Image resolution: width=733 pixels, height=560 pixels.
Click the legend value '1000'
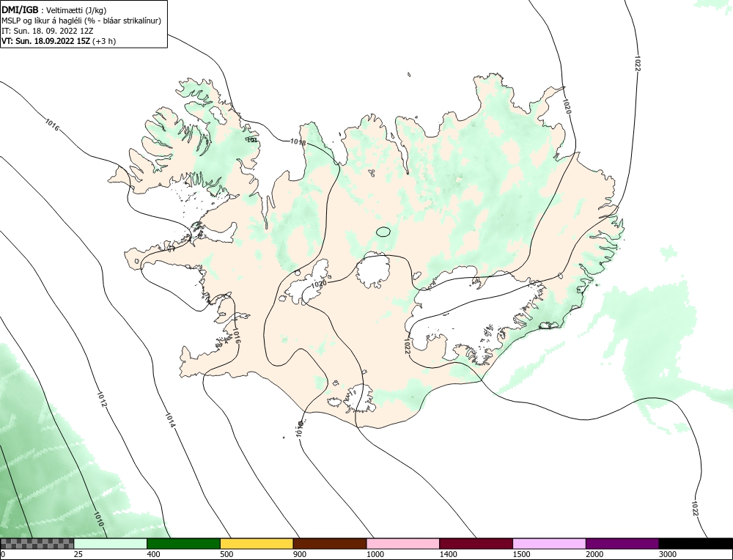375,555
